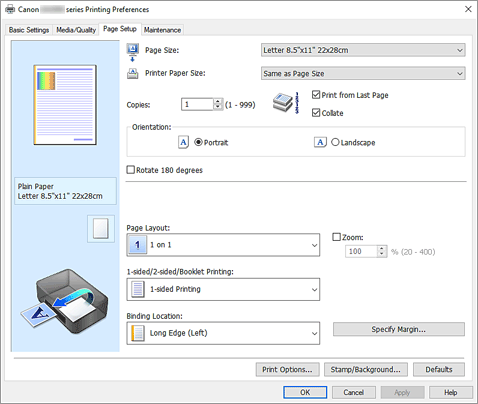Expand the Printer Paper Size dropdown
The width and height of the screenshot is (478, 404).
tap(363, 73)
